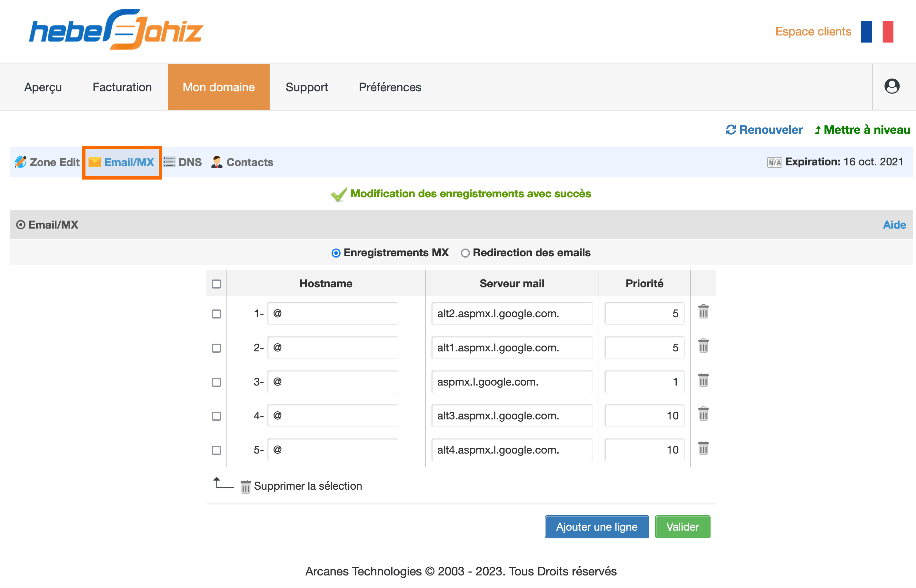Click the green Valider button
Screen dimensions: 916x588
(x=682, y=527)
